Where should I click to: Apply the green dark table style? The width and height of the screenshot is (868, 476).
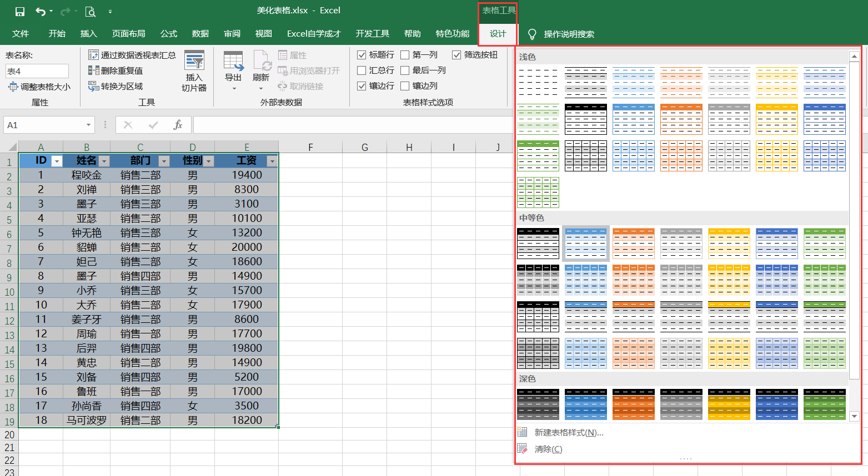pyautogui.click(x=825, y=404)
